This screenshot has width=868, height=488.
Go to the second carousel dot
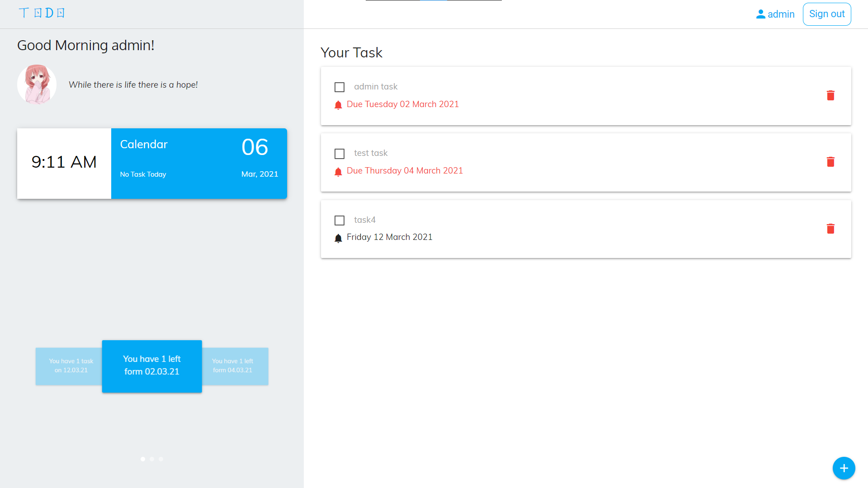152,459
